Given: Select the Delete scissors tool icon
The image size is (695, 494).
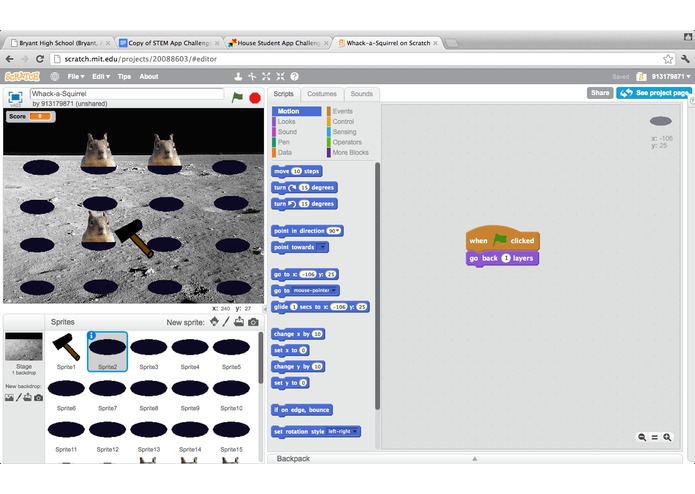Looking at the screenshot, I should click(x=252, y=77).
